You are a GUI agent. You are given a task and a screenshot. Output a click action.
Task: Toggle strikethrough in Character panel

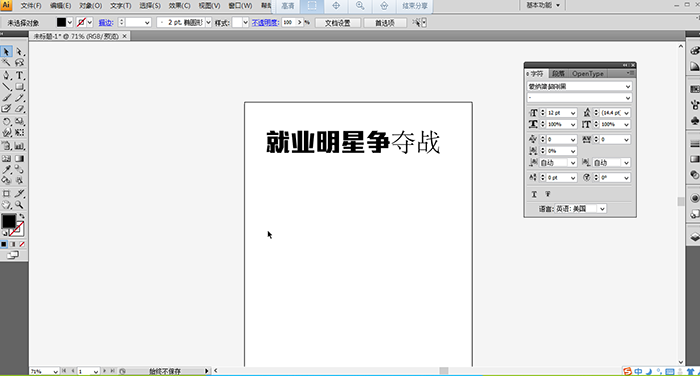pos(547,194)
